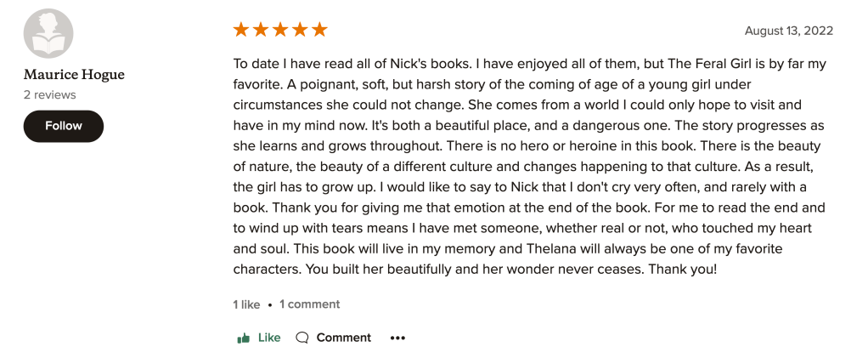This screenshot has width=868, height=364.
Task: Show who liked via '1 like'
Action: 246,304
